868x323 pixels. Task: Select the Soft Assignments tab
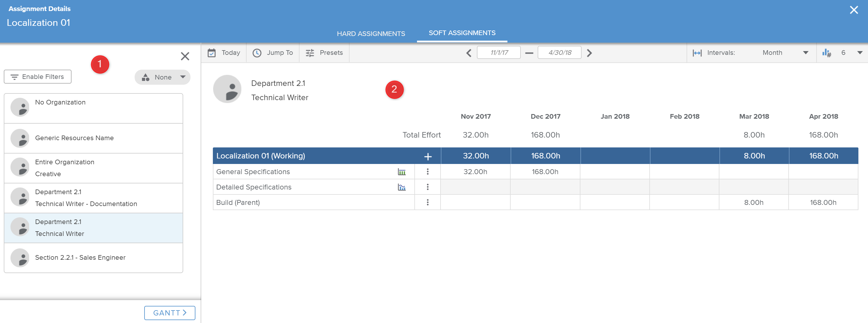pos(462,33)
